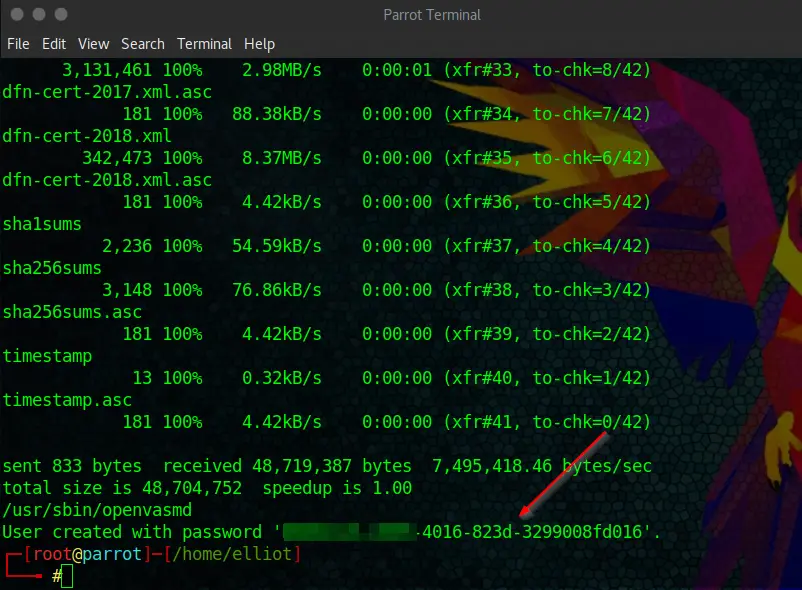
Task: Open the Terminal menu
Action: tap(205, 44)
